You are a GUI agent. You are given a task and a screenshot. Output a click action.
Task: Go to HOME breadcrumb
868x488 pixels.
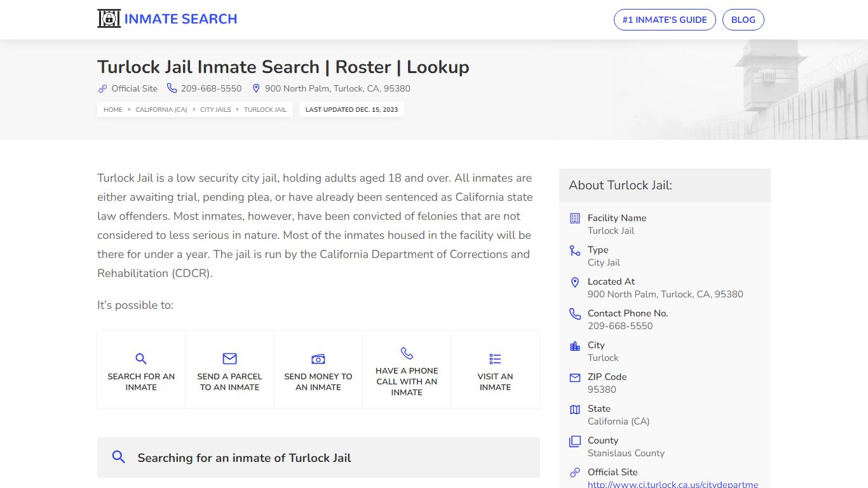pos(113,109)
